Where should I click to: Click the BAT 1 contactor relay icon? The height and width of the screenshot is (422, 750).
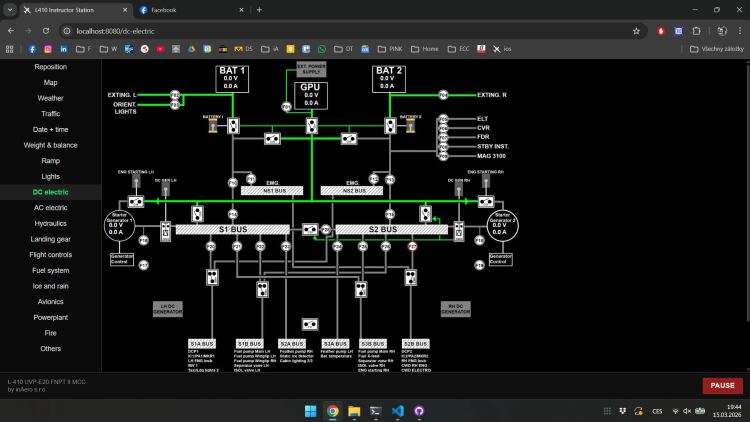click(233, 125)
